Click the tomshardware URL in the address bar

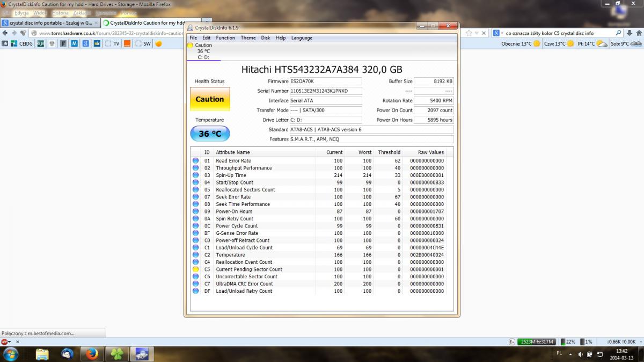[111, 33]
